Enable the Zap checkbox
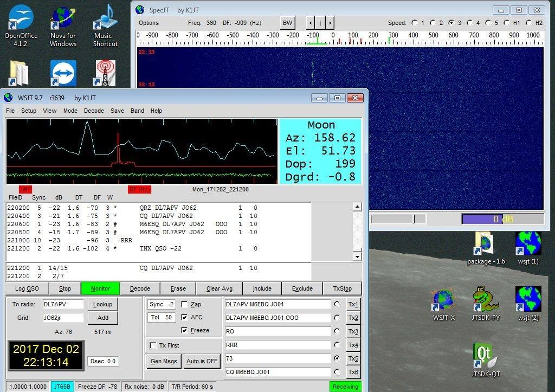 pos(184,304)
